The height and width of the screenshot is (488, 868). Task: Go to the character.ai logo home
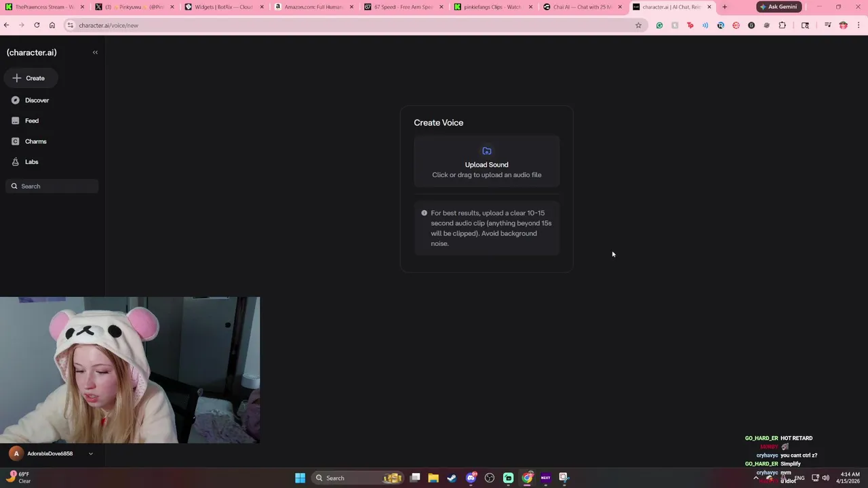(x=32, y=52)
